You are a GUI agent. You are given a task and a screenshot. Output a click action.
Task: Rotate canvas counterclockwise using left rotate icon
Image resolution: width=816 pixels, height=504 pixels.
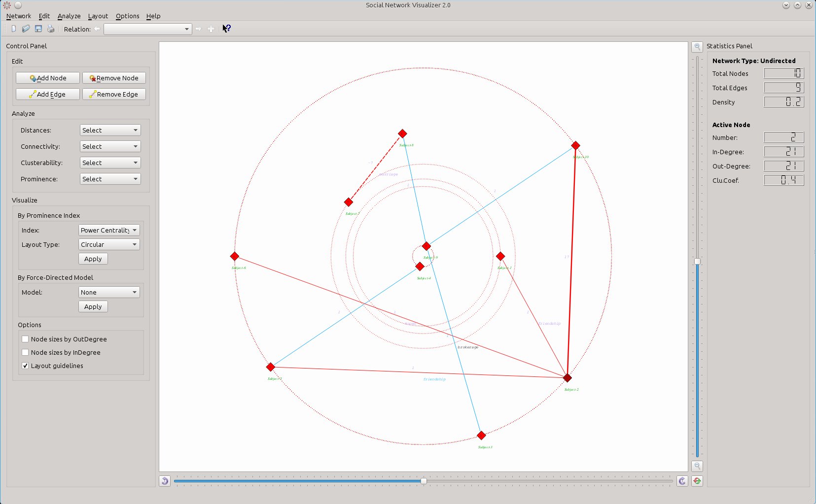165,481
